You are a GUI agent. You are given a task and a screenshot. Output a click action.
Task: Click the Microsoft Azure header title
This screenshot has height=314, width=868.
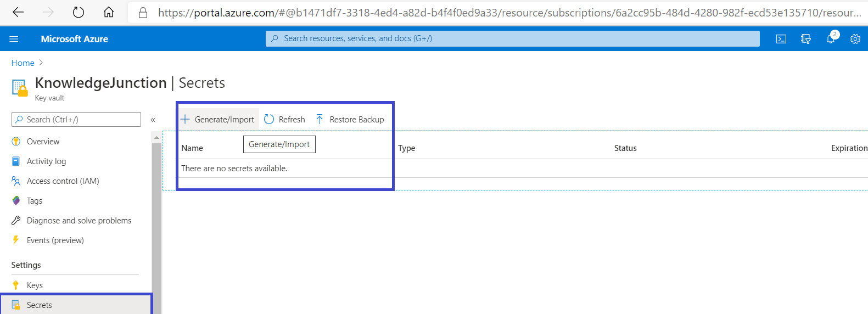coord(74,39)
